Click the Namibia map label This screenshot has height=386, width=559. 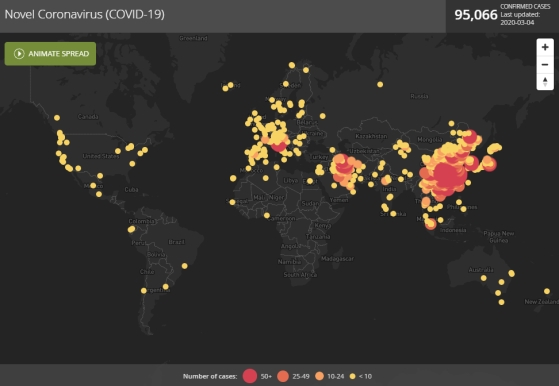[289, 262]
